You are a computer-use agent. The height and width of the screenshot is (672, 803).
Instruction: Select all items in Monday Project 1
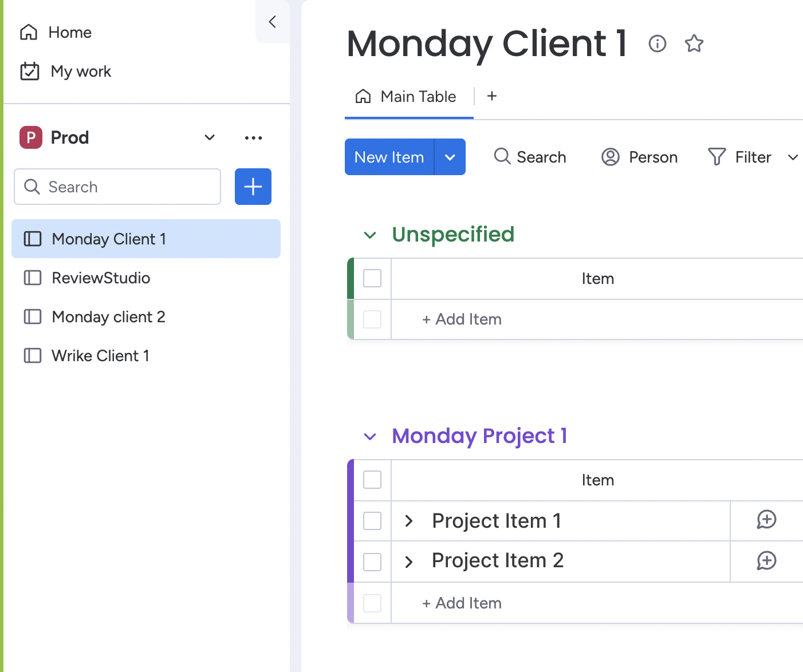372,480
